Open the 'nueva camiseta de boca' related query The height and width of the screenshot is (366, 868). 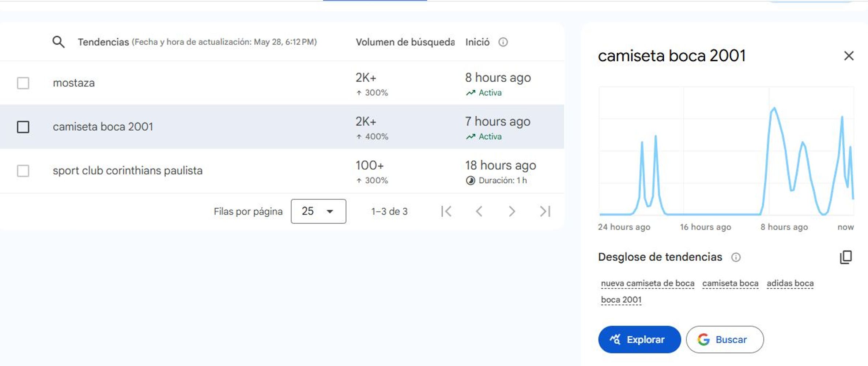tap(648, 283)
